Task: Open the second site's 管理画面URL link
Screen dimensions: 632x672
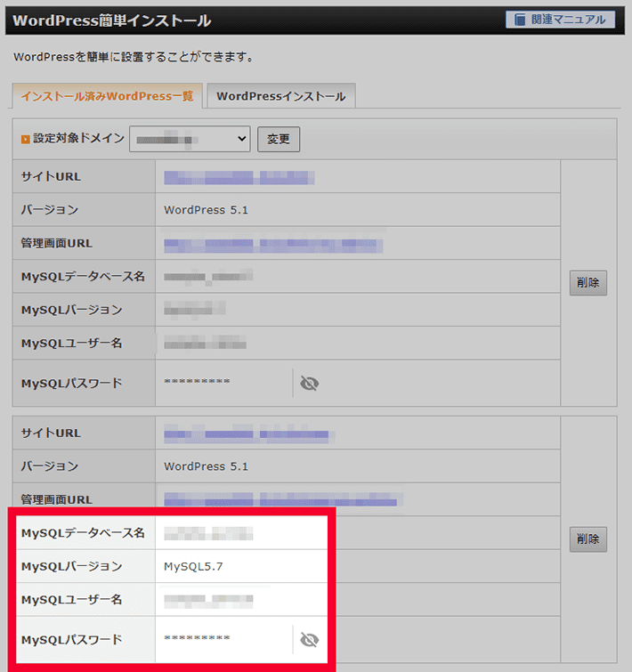Action: (x=283, y=500)
